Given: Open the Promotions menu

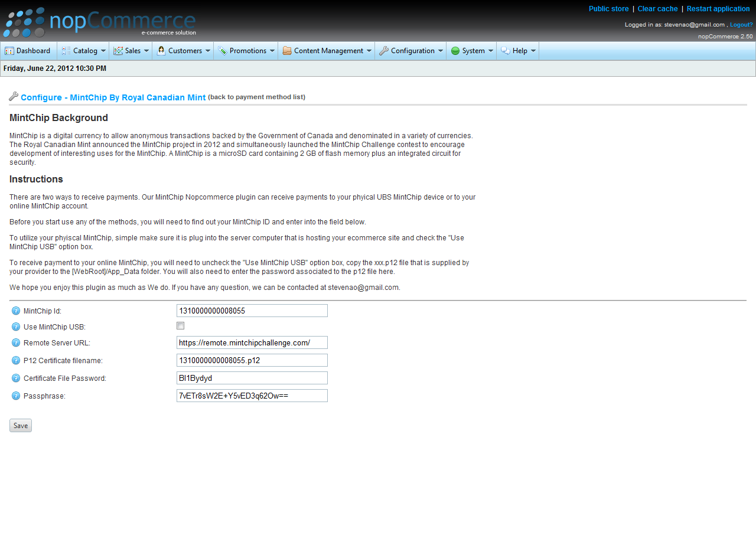Looking at the screenshot, I should pyautogui.click(x=246, y=51).
